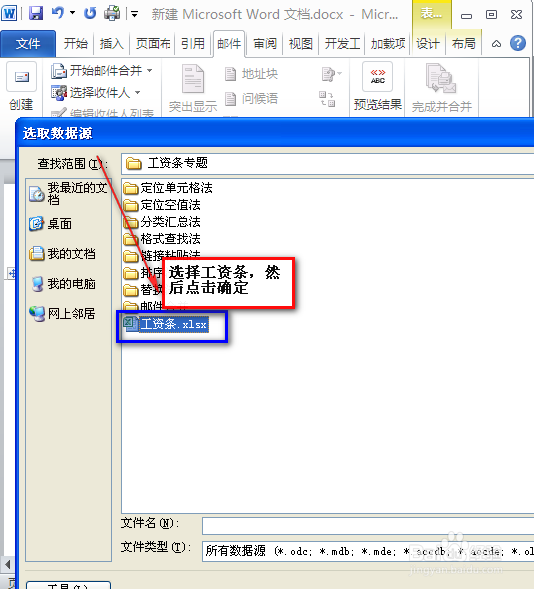This screenshot has width=534, height=589.
Task: Switch to the 页面布局 ribbon tab
Action: (153, 44)
